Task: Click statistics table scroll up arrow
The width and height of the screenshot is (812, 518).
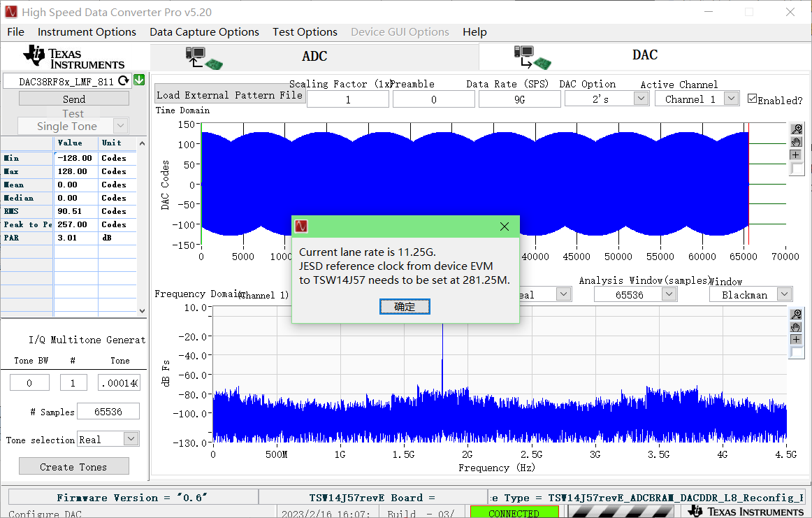Action: tap(142, 143)
